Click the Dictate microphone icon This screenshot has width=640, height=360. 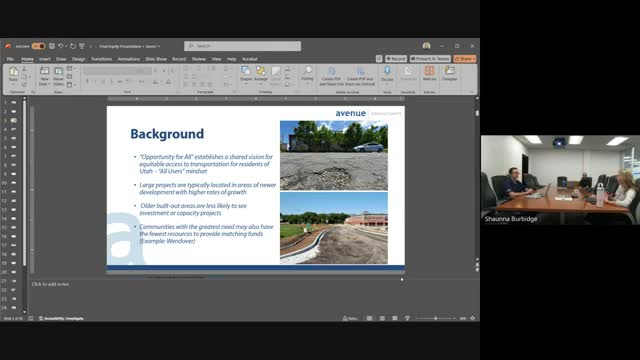[387, 71]
